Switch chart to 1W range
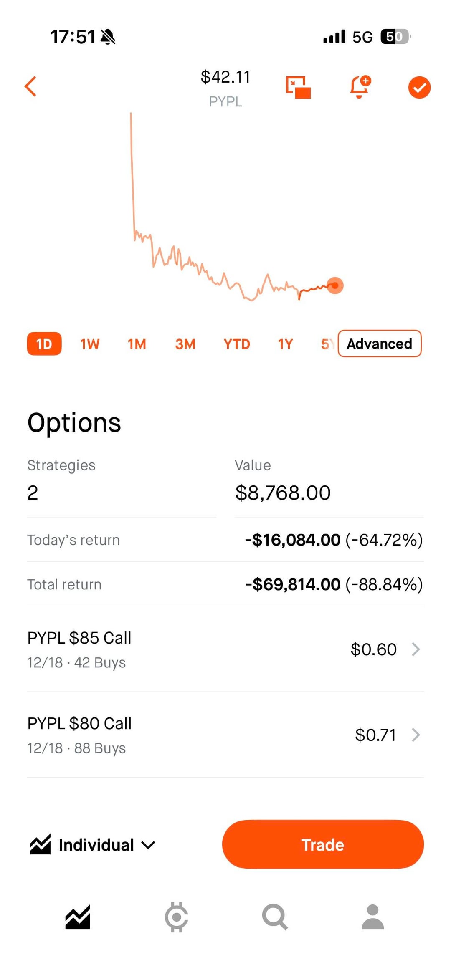451x980 pixels. [90, 344]
